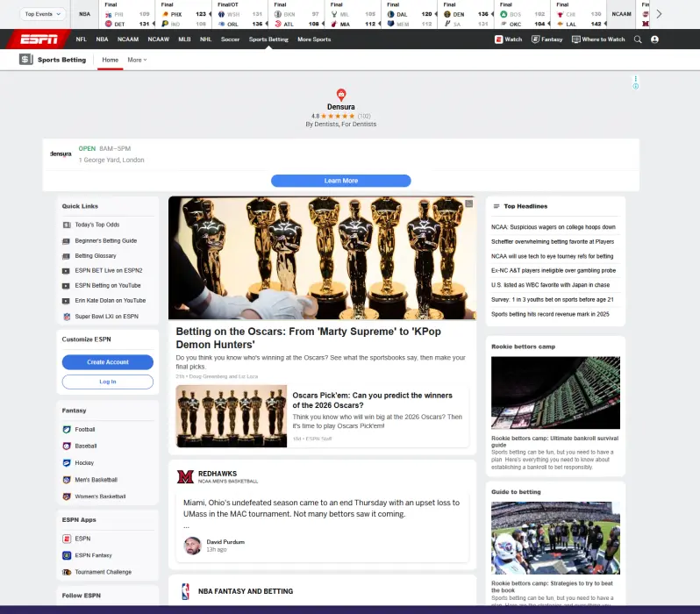Click the ESPN app icon
Screen dimensions: 700x614
pos(67,539)
